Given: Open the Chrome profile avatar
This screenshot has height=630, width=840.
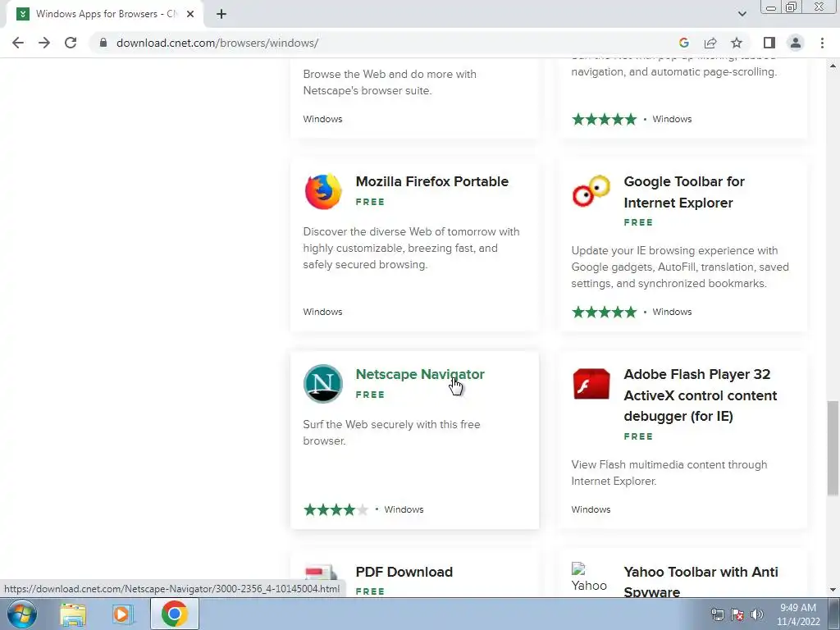Looking at the screenshot, I should pos(796,43).
